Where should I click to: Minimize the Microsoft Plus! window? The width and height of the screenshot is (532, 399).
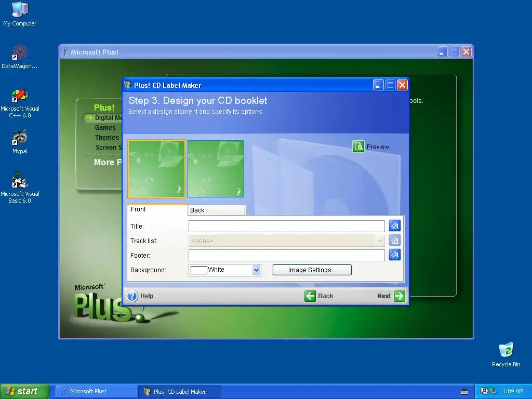pos(442,52)
